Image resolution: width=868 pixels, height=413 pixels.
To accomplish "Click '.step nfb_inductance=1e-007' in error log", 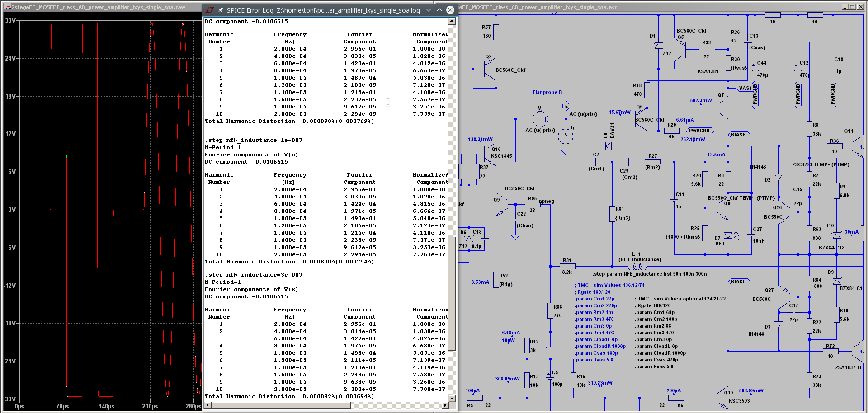I will (x=254, y=140).
